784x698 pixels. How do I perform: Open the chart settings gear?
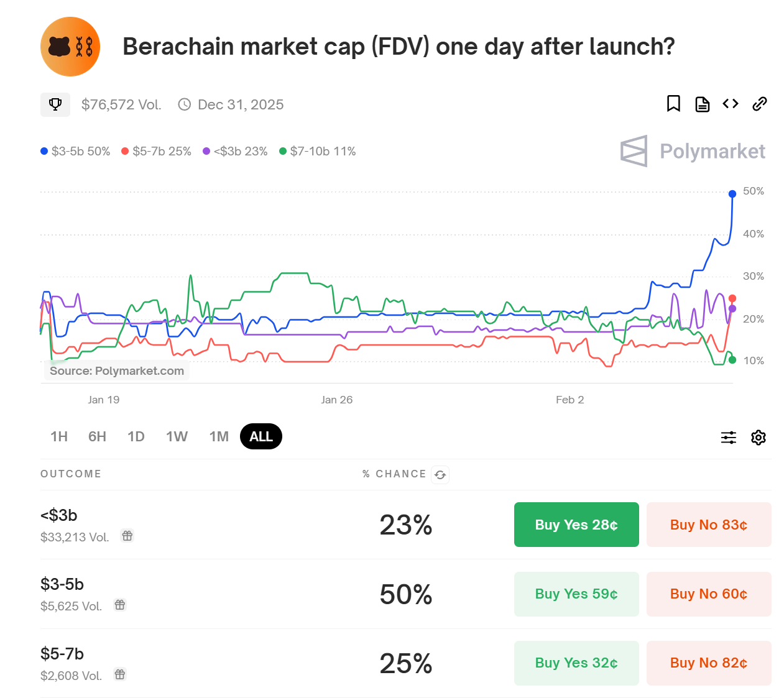758,437
